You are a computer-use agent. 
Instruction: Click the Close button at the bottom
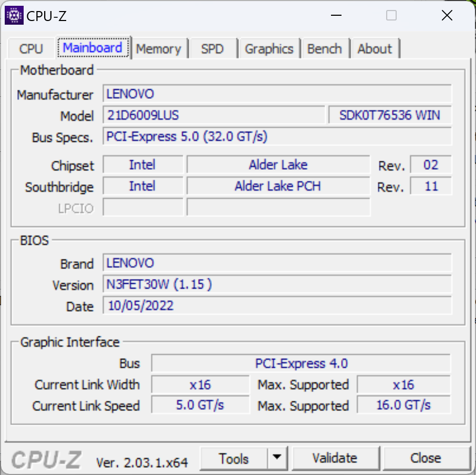pos(426,458)
